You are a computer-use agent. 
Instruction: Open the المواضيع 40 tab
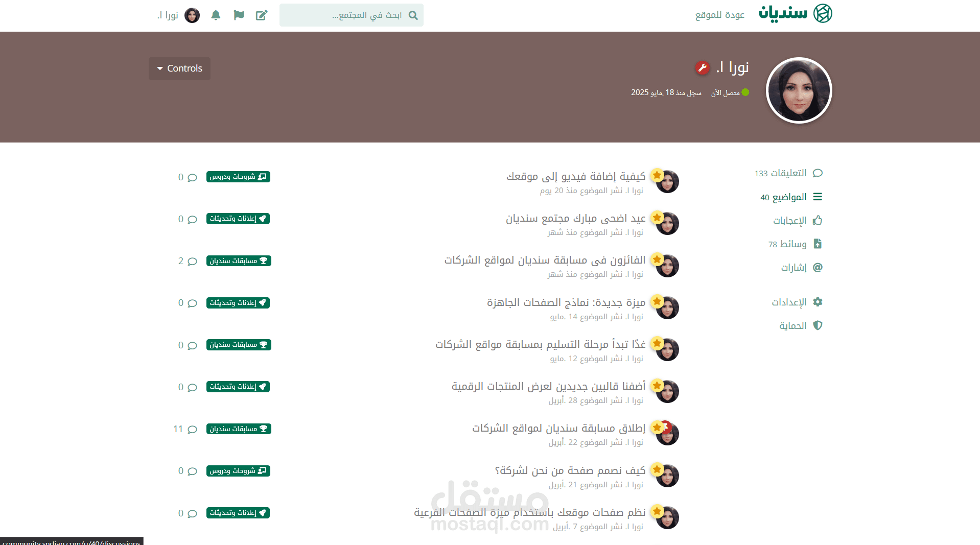point(791,197)
